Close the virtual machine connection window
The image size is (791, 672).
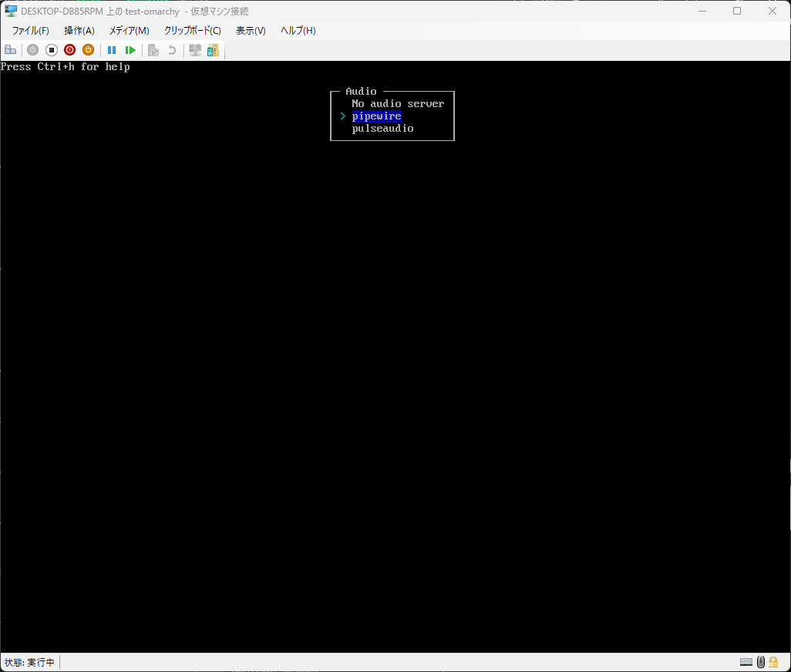[x=772, y=11]
